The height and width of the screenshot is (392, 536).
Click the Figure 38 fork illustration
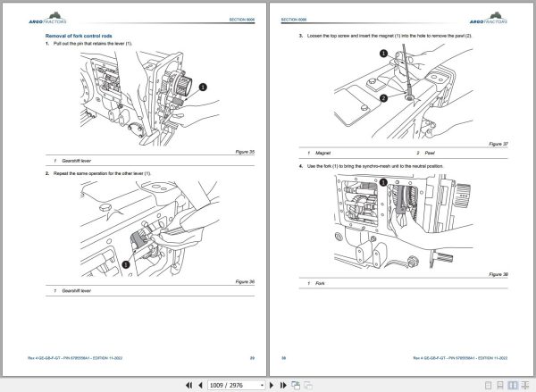click(404, 222)
